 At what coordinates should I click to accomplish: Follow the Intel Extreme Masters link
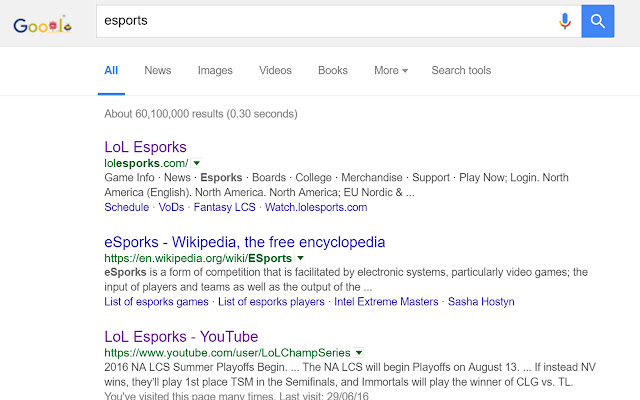pyautogui.click(x=386, y=301)
